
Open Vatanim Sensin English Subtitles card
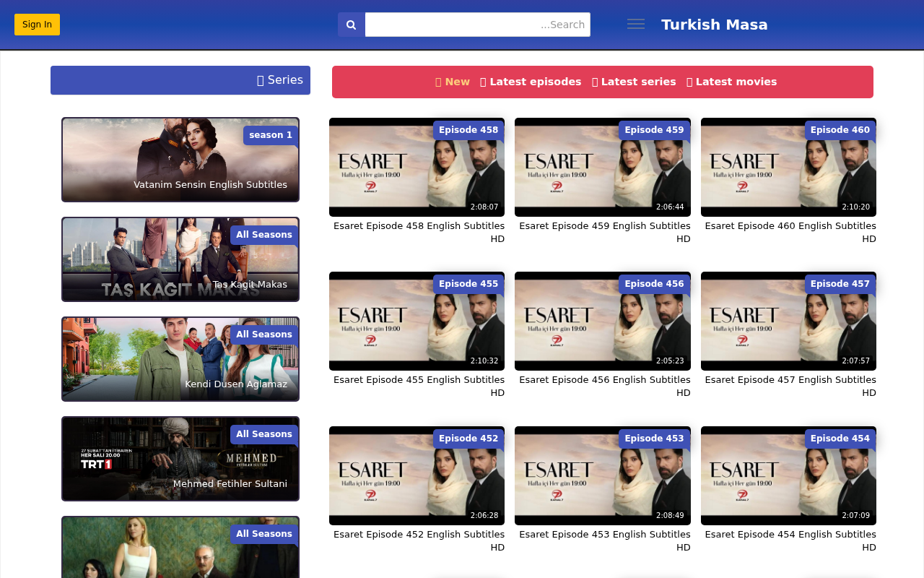(180, 160)
